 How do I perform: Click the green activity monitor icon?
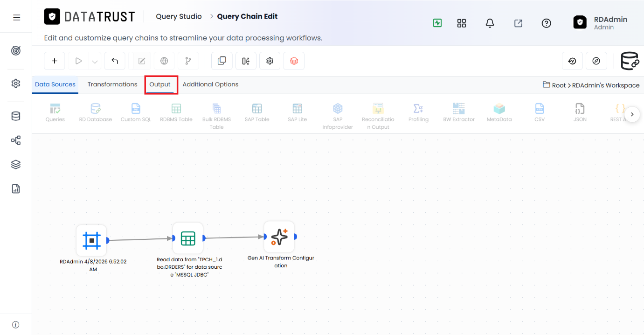(x=437, y=23)
